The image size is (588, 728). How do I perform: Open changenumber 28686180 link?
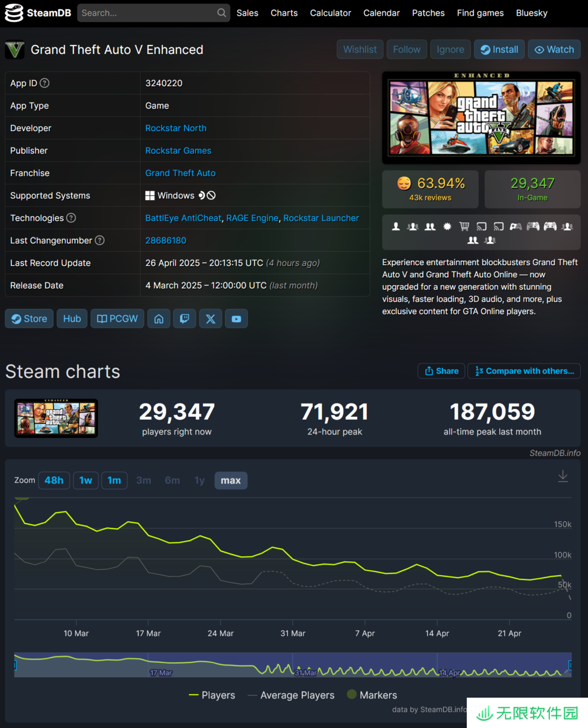coord(165,240)
